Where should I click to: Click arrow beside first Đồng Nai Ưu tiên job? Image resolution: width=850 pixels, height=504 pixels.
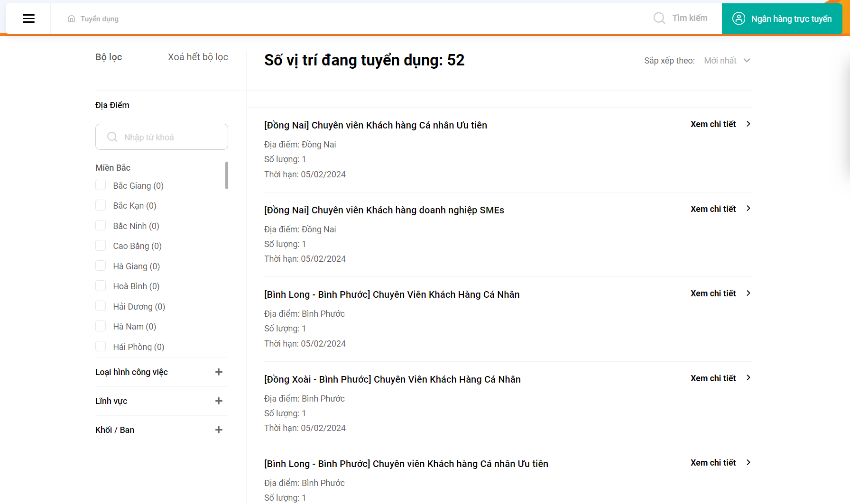tap(748, 124)
